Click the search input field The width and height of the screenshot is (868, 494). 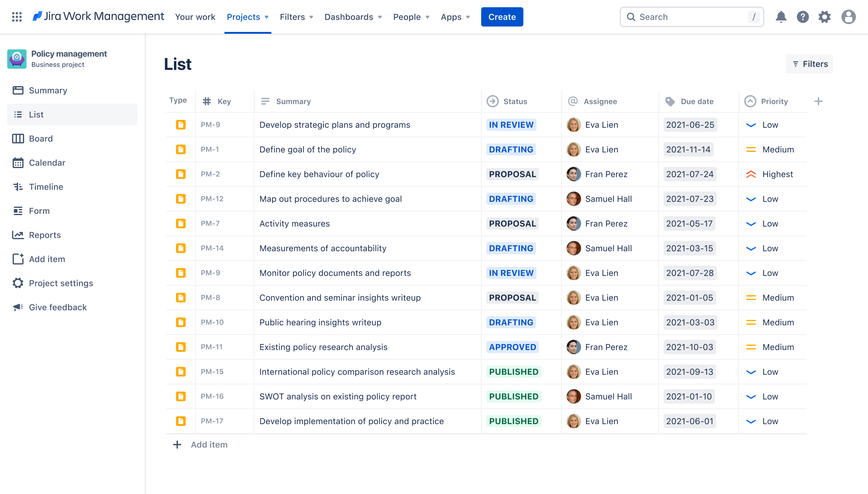click(693, 16)
